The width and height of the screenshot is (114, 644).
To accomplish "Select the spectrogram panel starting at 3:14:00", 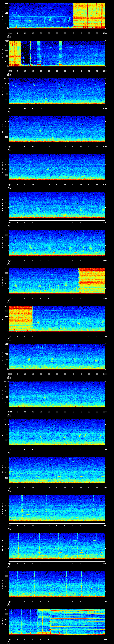I will (57, 16).
